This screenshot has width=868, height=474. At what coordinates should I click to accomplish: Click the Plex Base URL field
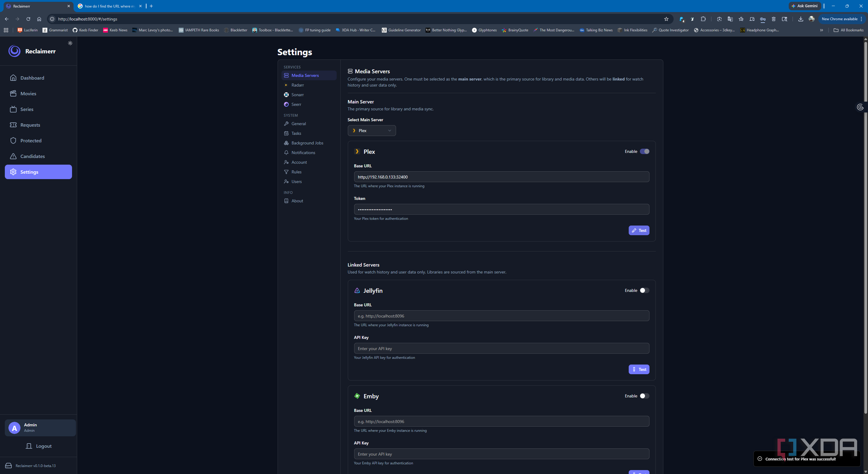point(502,177)
